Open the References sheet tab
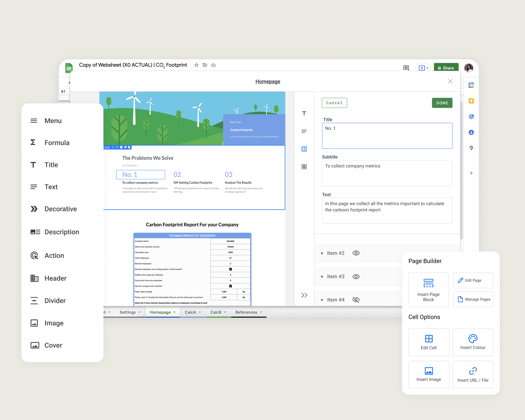 (x=246, y=312)
